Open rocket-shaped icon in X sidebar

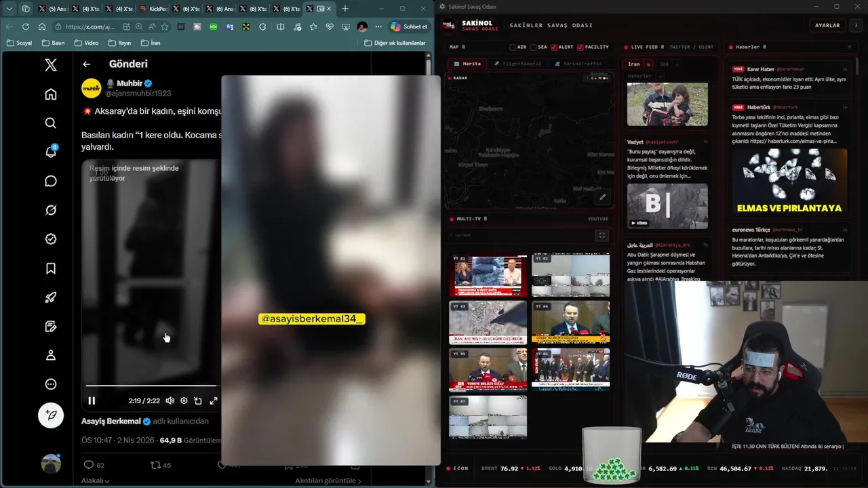click(51, 298)
